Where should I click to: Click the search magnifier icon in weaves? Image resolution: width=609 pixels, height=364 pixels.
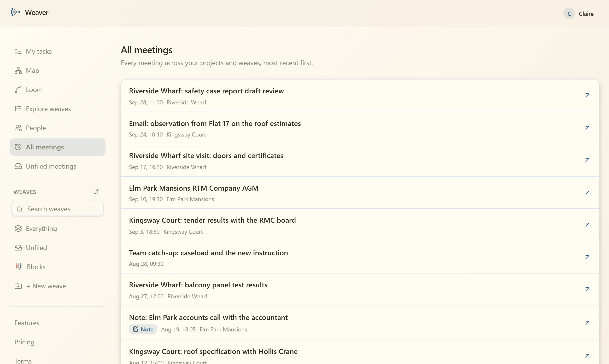20,209
